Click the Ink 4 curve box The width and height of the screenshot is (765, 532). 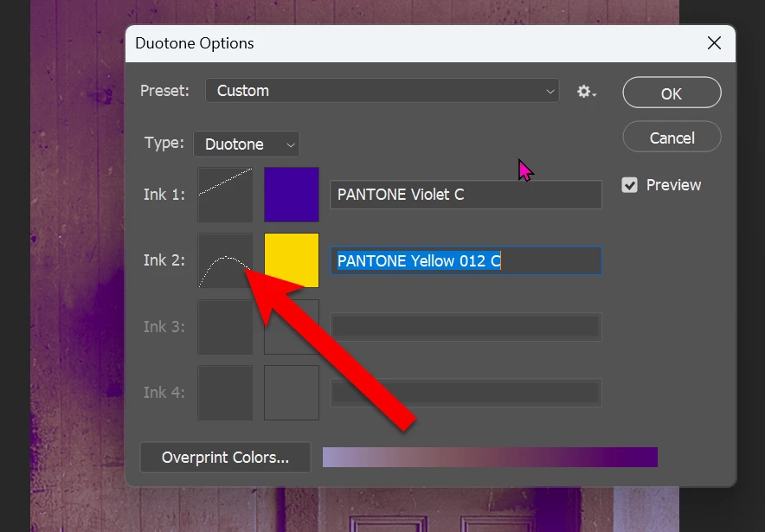coord(225,393)
